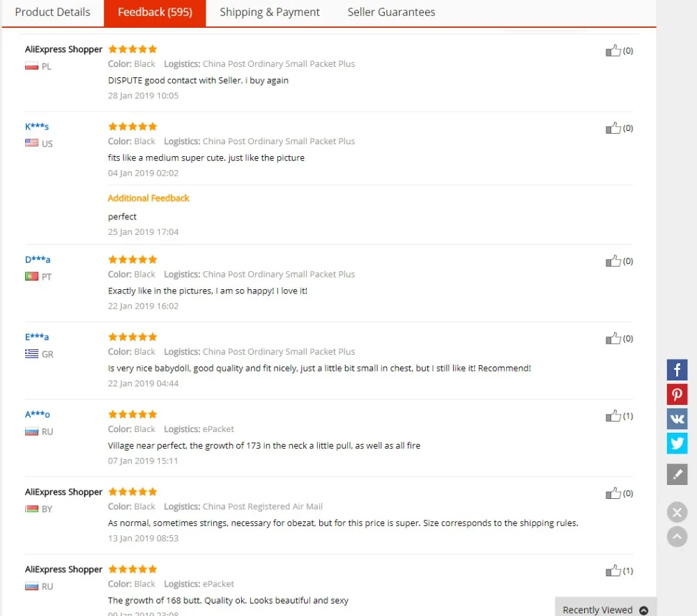Share via the VK icon
This screenshot has height=616, width=697.
click(677, 419)
